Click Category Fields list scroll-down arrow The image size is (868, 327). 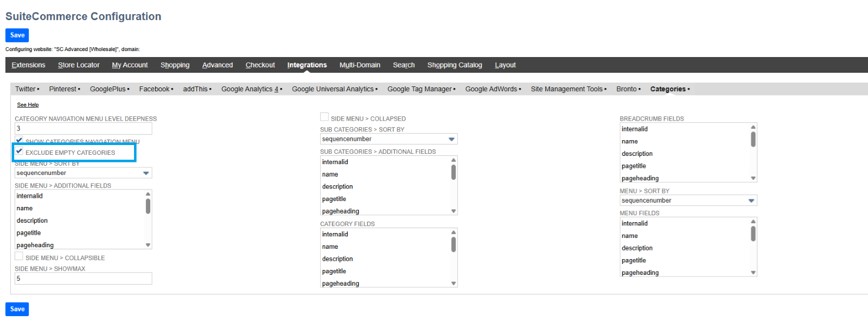click(x=454, y=284)
